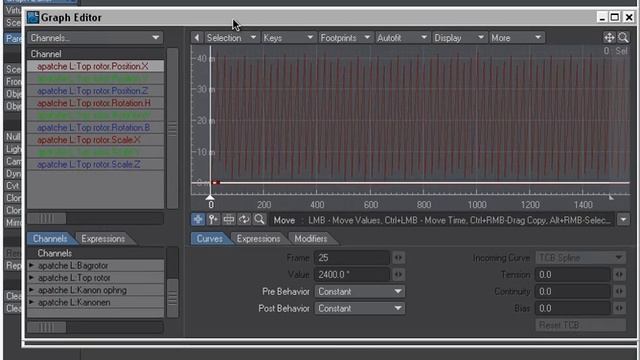Open the Keys menu
Viewport: 640px width, 360px height.
[x=288, y=38]
